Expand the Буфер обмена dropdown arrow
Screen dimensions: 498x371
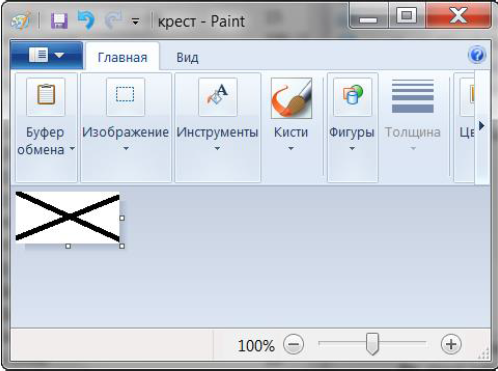[x=72, y=149]
